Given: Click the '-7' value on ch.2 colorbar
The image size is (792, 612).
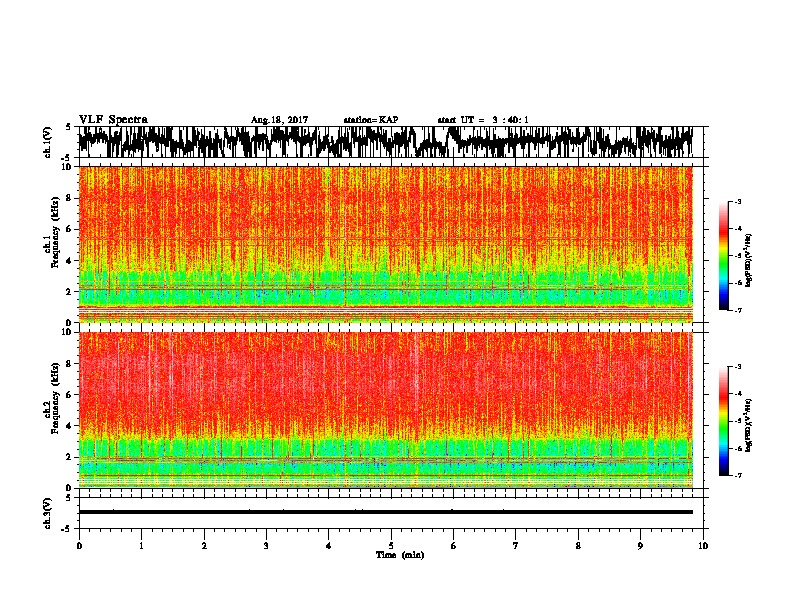Looking at the screenshot, I should click(738, 475).
